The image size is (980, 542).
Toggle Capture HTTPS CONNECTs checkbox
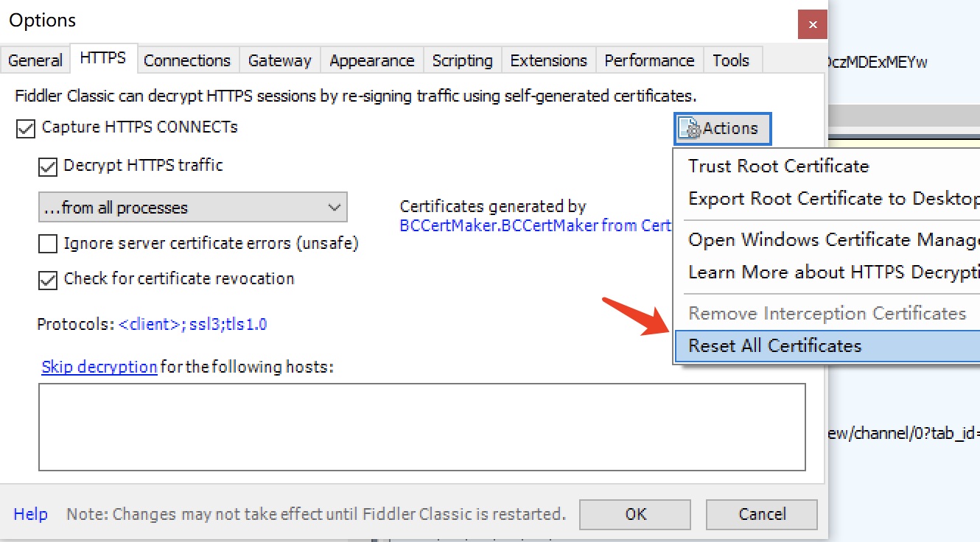pyautogui.click(x=26, y=129)
